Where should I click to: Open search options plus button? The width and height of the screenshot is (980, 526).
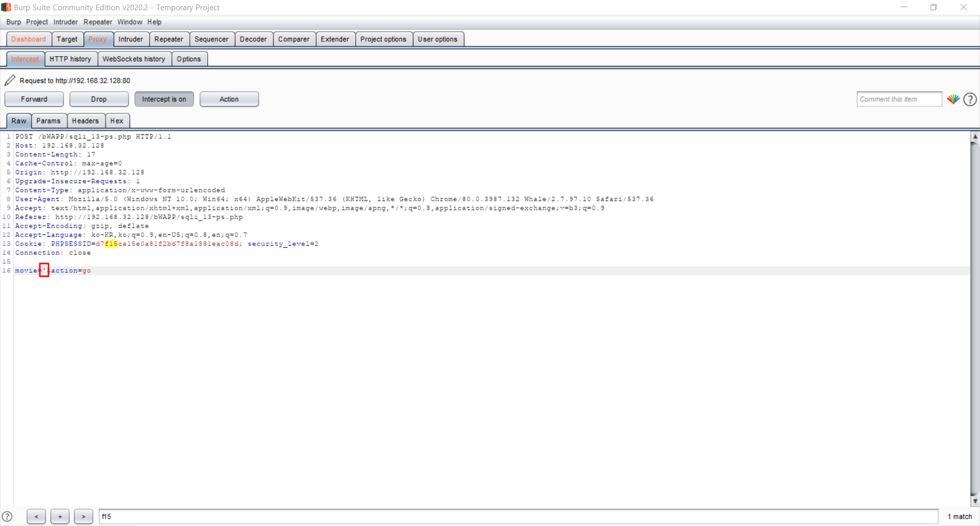[x=60, y=516]
